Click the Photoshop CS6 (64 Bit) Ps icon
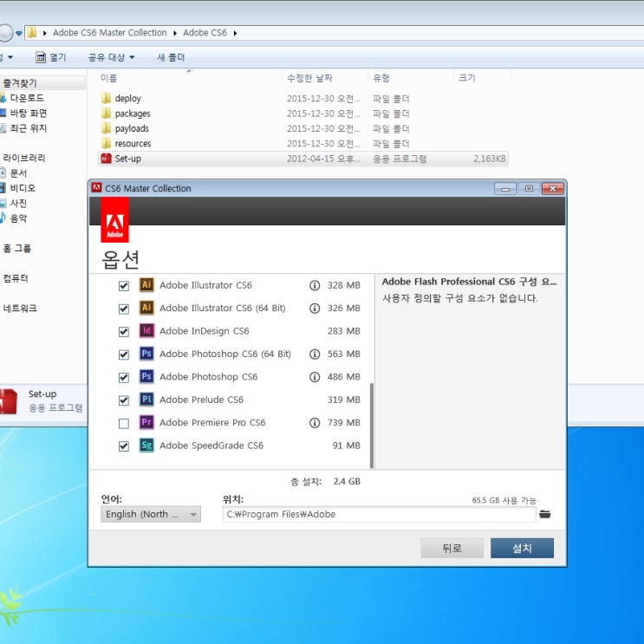Viewport: 644px width, 644px height. [x=146, y=354]
